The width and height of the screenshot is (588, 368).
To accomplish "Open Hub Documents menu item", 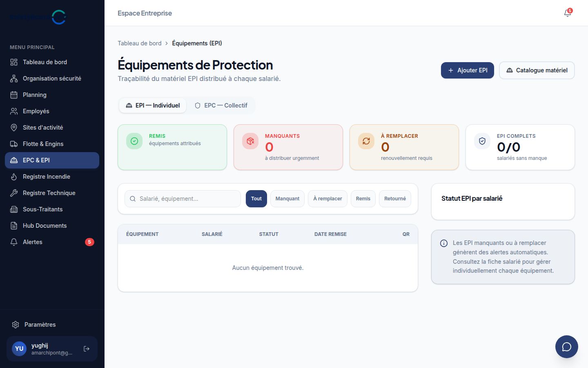I will point(52,226).
